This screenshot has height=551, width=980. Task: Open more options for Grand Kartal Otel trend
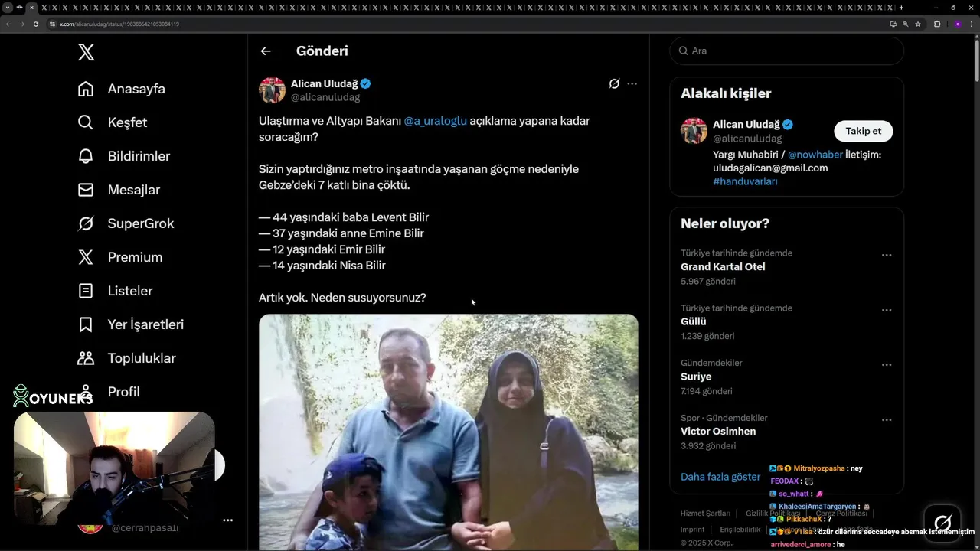887,255
